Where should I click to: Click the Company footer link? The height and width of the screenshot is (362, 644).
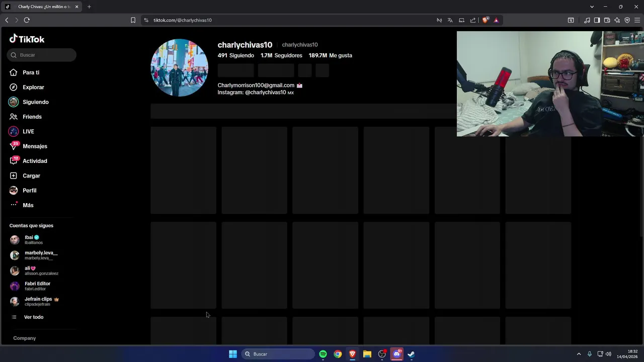coord(24,338)
